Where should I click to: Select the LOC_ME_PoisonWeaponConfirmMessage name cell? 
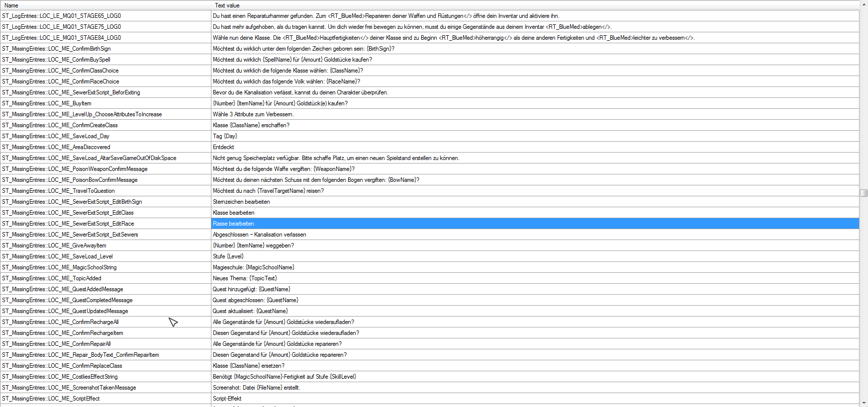point(105,169)
